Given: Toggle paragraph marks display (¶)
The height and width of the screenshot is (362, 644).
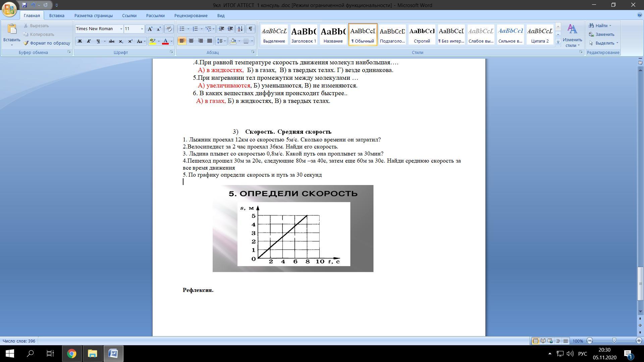Looking at the screenshot, I should pos(251,29).
